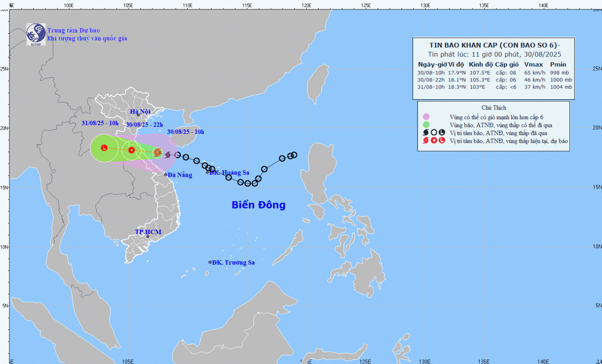Click the Biển Đông sea label

coord(258,205)
